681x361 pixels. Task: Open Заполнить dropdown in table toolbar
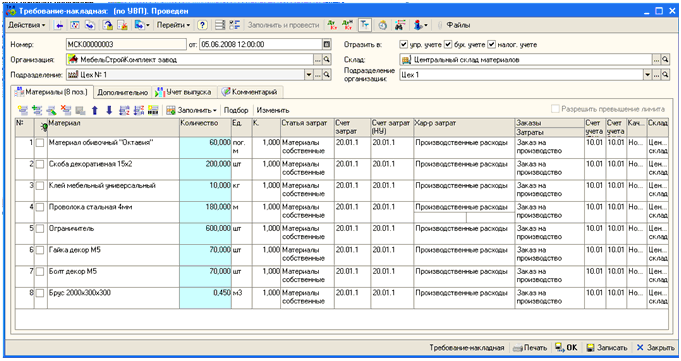coord(192,110)
